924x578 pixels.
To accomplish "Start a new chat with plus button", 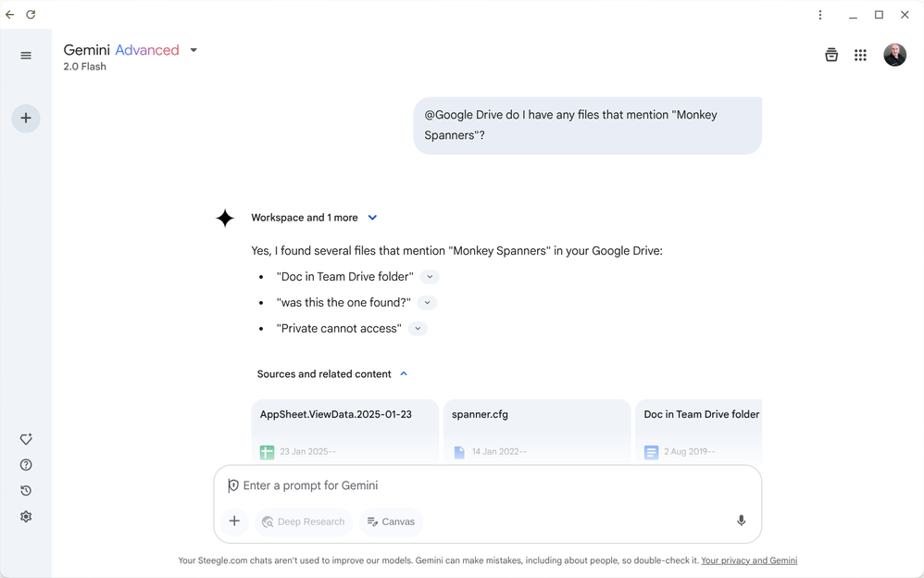I will (x=26, y=118).
